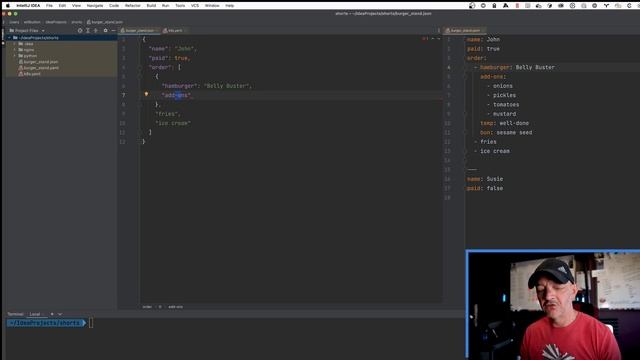
Task: Click 'onions' in the YAML editor
Action: coord(502,86)
